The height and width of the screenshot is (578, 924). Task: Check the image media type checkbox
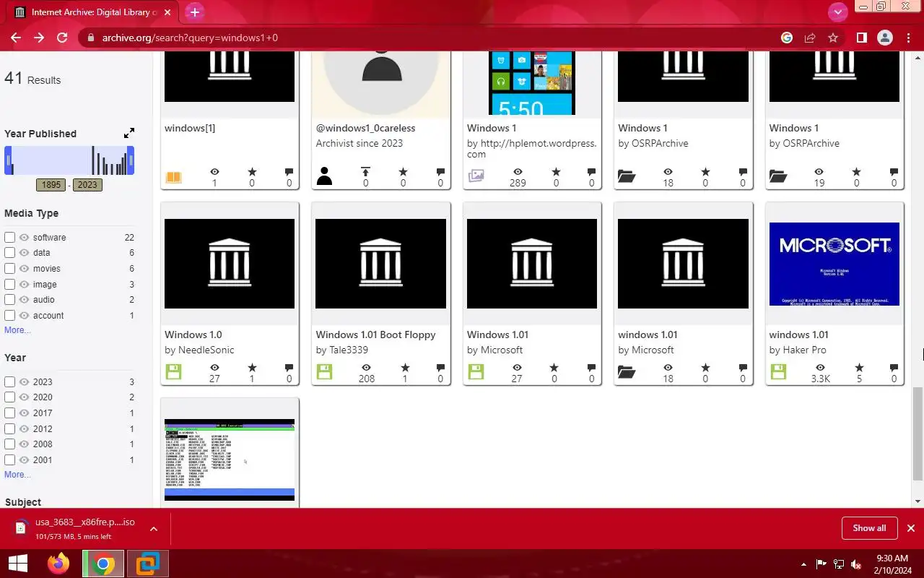(9, 284)
